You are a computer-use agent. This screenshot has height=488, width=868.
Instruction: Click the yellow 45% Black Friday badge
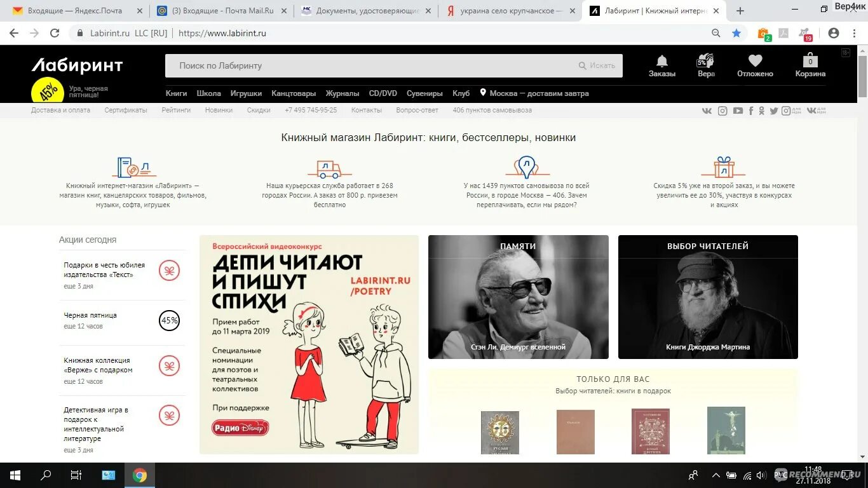(48, 91)
